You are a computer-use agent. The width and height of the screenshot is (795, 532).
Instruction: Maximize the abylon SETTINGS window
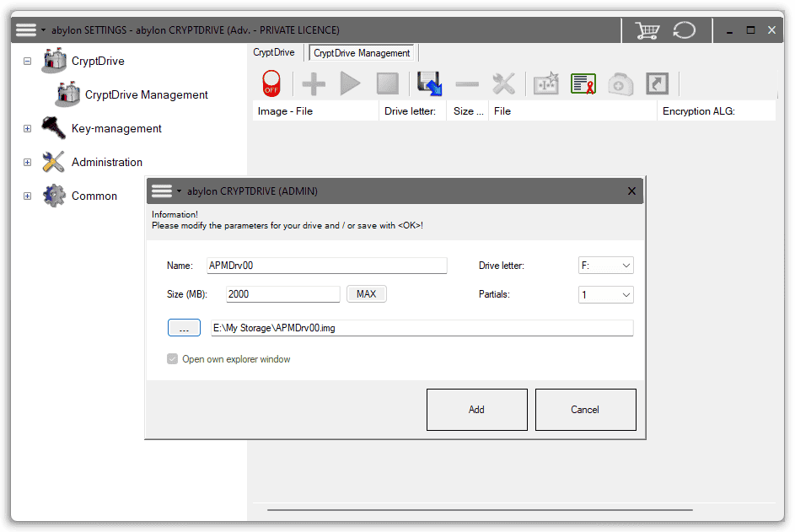[750, 30]
